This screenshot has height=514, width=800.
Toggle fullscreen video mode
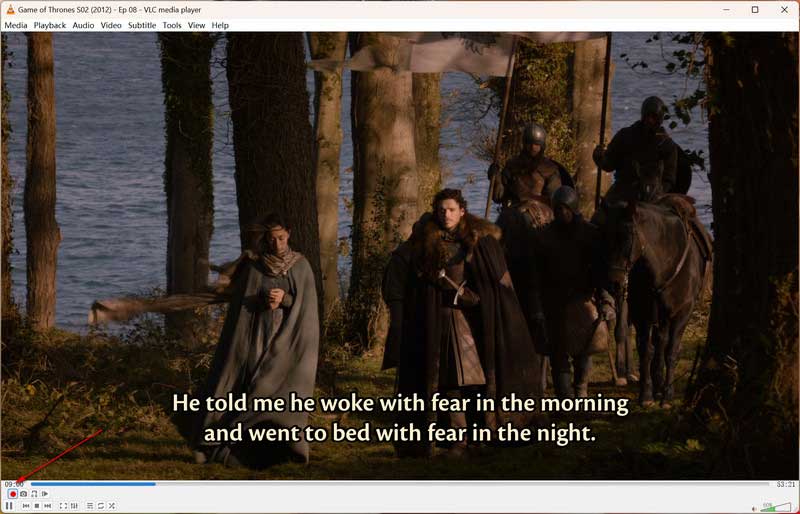coord(63,506)
